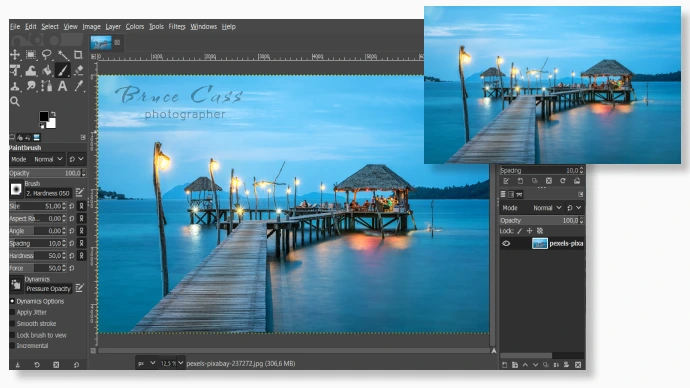This screenshot has width=690, height=388.
Task: Click the background white color swatch
Action: pos(52,125)
